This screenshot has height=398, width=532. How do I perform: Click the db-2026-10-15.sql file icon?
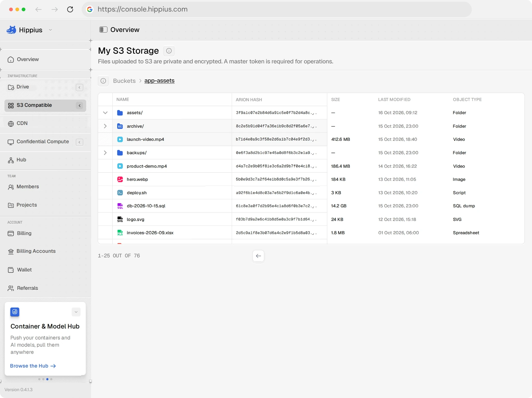coord(120,206)
